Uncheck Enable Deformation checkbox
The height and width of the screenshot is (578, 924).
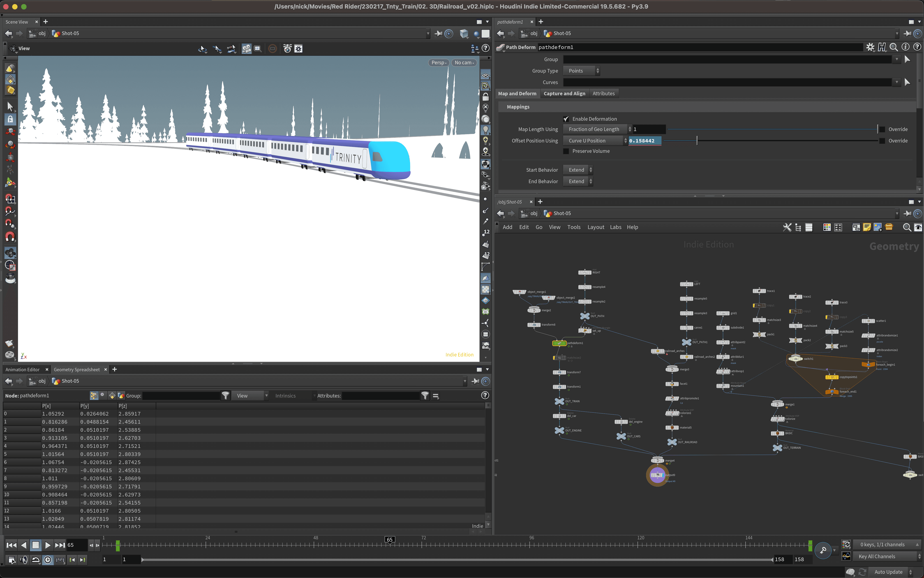(x=566, y=119)
